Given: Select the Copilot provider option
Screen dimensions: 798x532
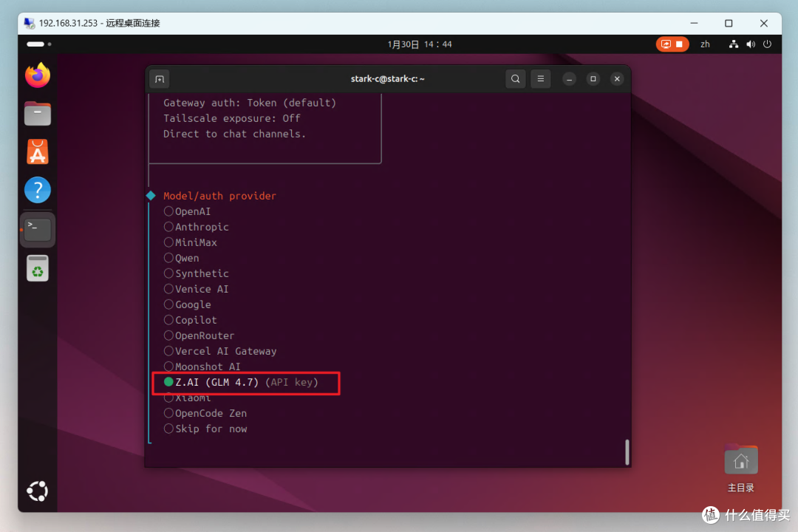Looking at the screenshot, I should 190,320.
